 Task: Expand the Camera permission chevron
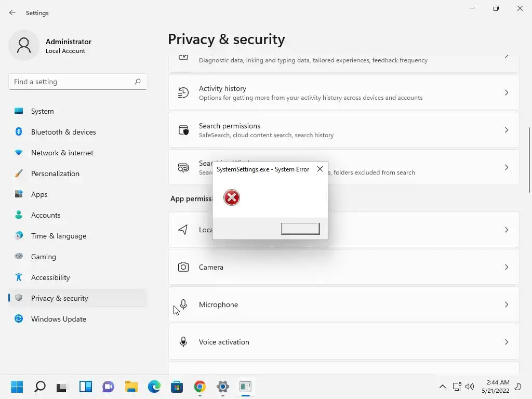[x=507, y=267]
